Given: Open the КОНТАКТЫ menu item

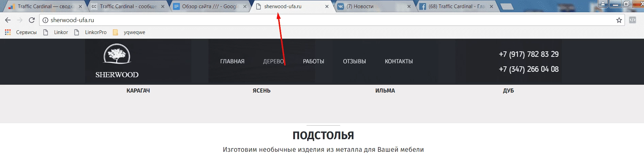Looking at the screenshot, I should (399, 62).
